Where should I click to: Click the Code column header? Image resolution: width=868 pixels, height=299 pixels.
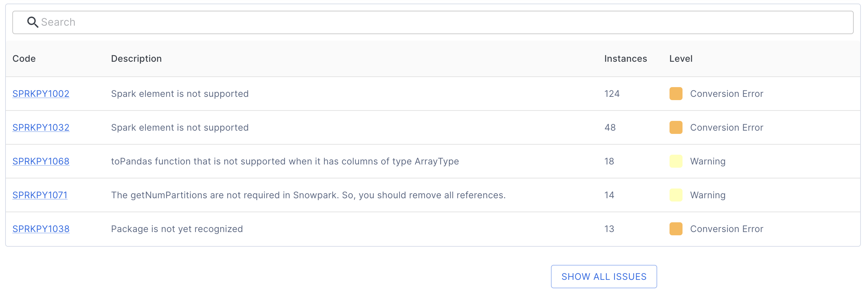tap(24, 58)
